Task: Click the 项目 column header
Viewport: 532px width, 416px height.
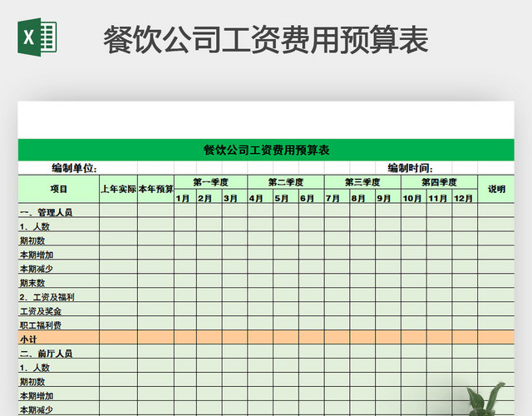Action: (x=59, y=189)
